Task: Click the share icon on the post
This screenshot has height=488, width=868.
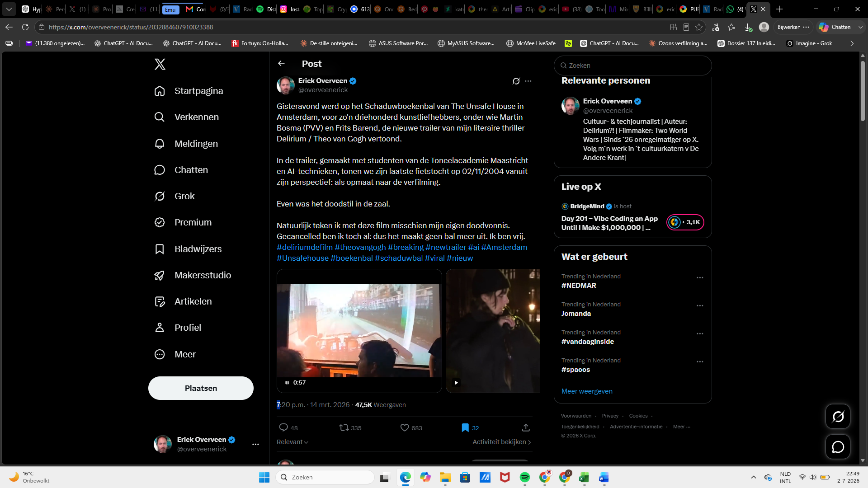Action: point(526,427)
